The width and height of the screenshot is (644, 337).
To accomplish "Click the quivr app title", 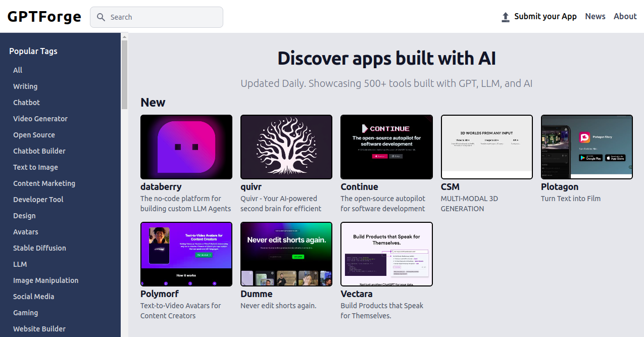I will pos(251,187).
